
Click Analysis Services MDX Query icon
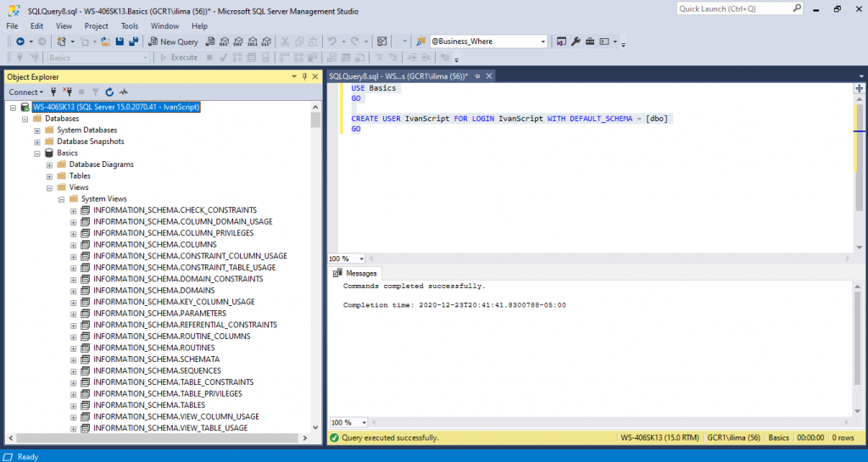(224, 42)
